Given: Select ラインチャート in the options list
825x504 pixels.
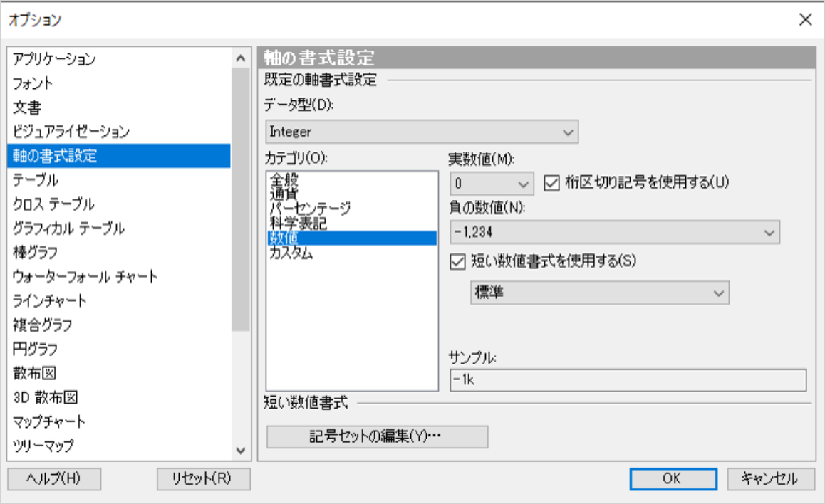Looking at the screenshot, I should pos(119,300).
